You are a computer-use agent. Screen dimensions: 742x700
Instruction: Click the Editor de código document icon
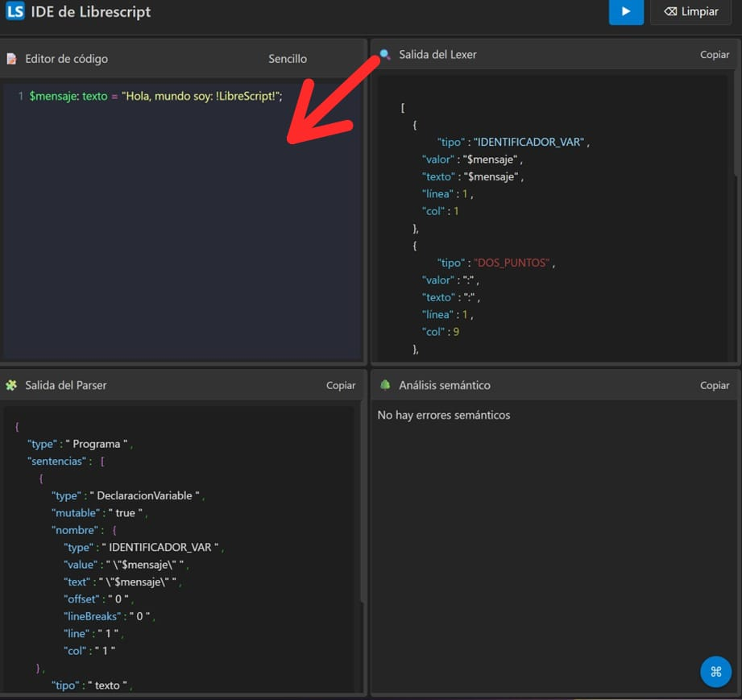[x=12, y=59]
